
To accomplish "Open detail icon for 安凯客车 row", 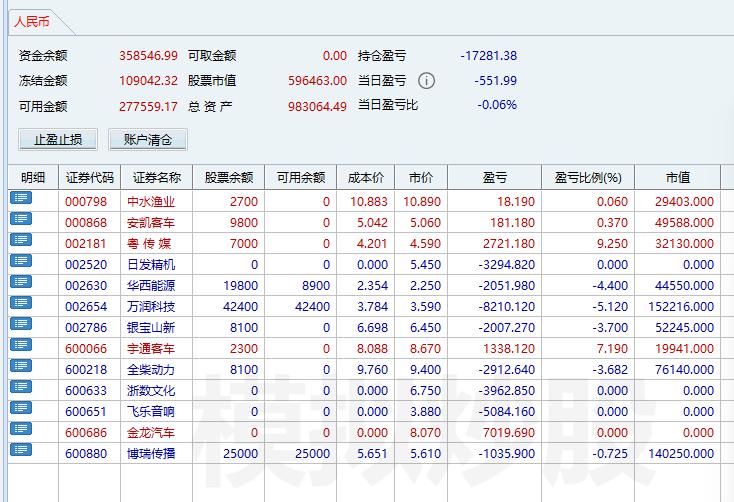I will pyautogui.click(x=21, y=219).
